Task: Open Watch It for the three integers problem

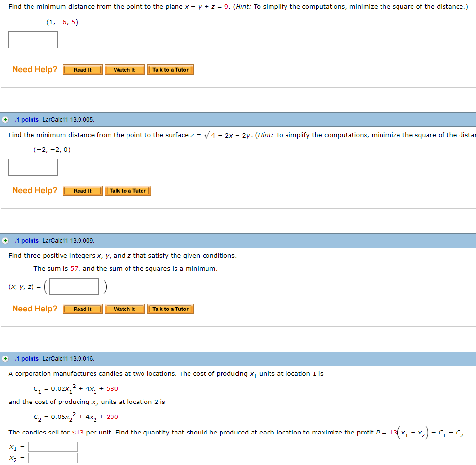Action: pyautogui.click(x=124, y=309)
